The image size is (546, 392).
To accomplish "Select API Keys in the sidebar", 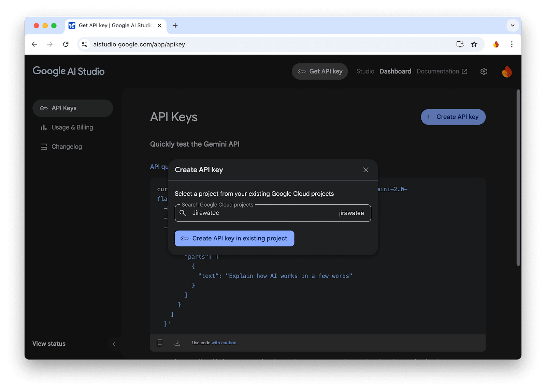I will tap(73, 108).
